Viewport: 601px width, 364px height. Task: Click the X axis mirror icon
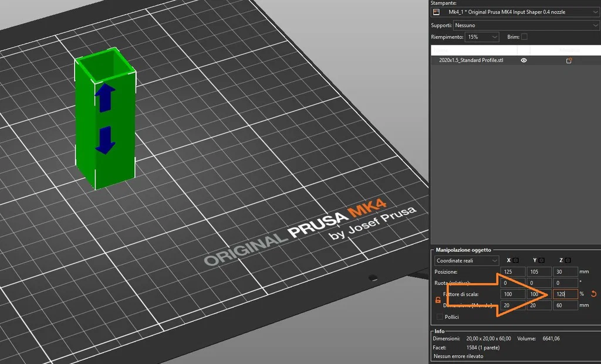[x=515, y=260]
